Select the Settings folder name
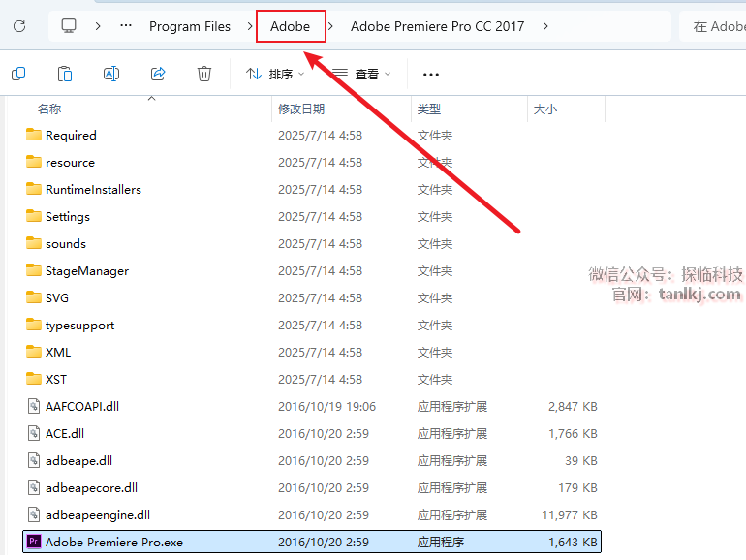Screen dimensions: 746x560 pos(68,217)
